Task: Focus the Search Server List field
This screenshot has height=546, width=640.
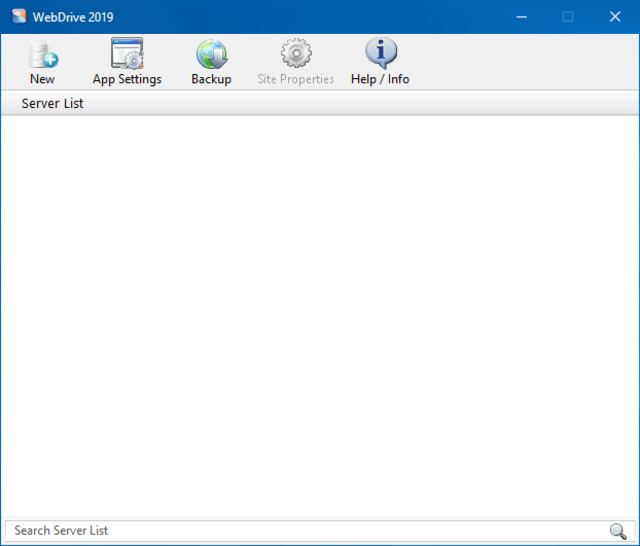Action: (300, 531)
